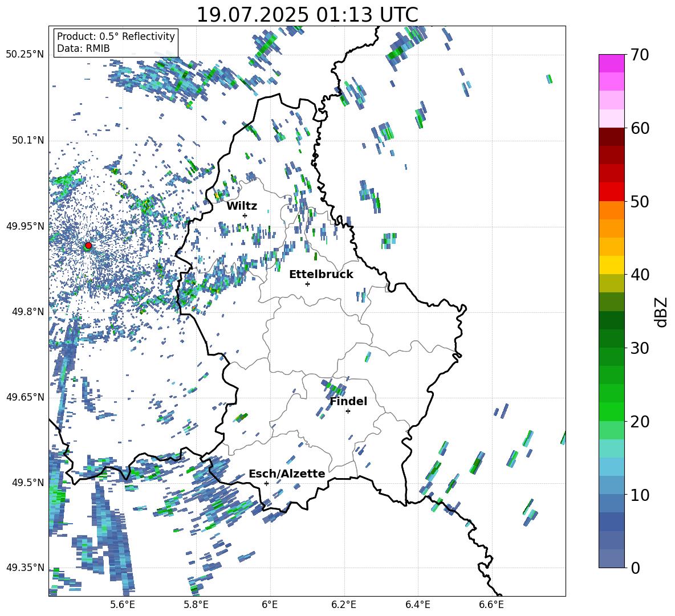Viewport: 675px width, 616px height.
Task: Click the magenta colorbar segment near 70 dBZ
Action: 612,63
